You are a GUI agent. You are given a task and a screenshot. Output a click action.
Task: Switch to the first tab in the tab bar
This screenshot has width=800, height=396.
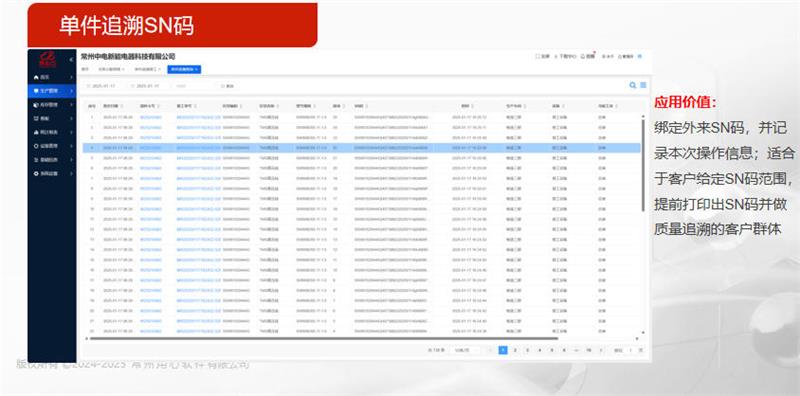pos(86,69)
